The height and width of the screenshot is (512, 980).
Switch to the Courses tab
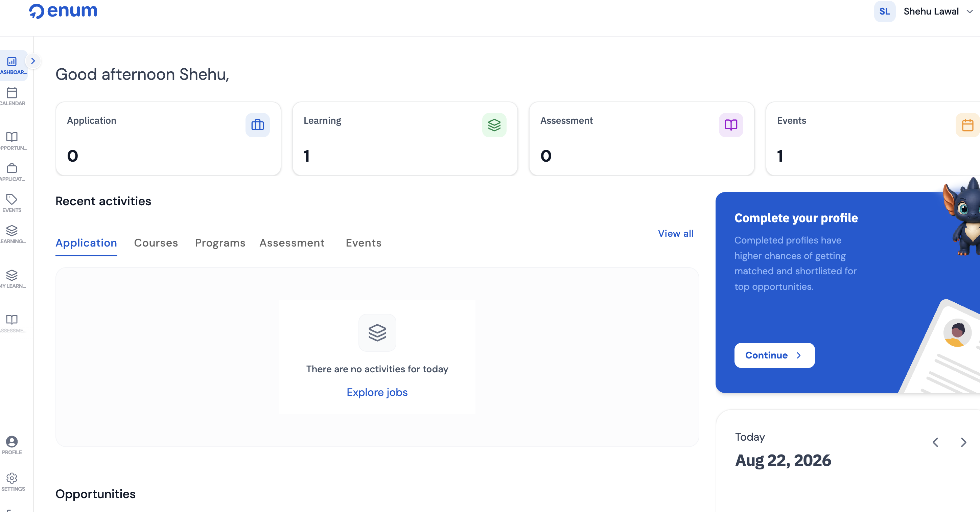point(156,243)
